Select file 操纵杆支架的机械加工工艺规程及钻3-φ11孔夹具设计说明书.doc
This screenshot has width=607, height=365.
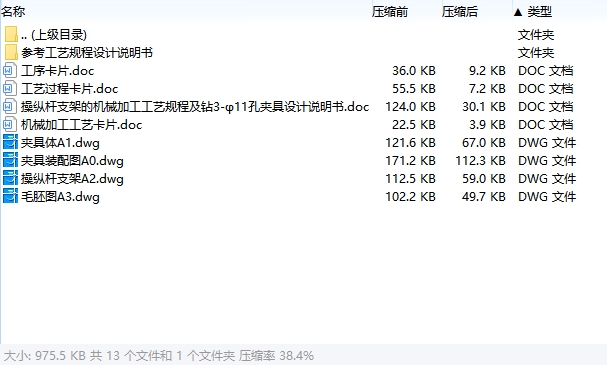tap(195, 107)
